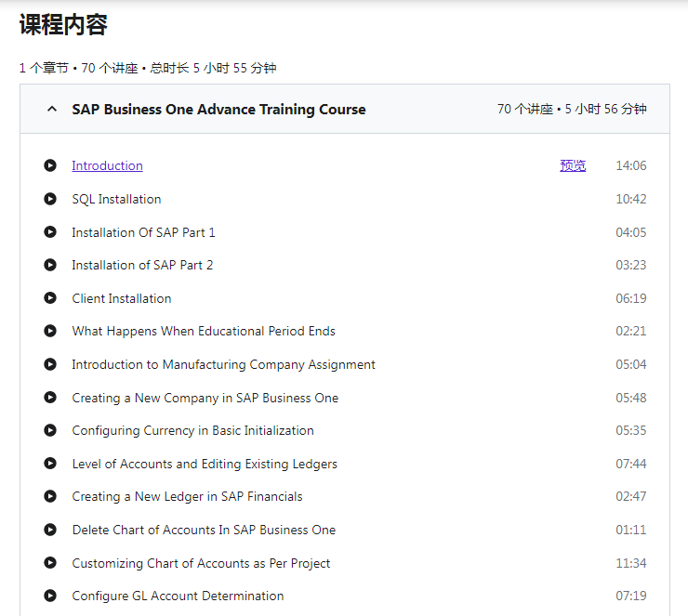Screen dimensions: 688x616
Task: Click the section summary 70 个讲座 • 5 小时 56 分钟
Action: coord(572,109)
